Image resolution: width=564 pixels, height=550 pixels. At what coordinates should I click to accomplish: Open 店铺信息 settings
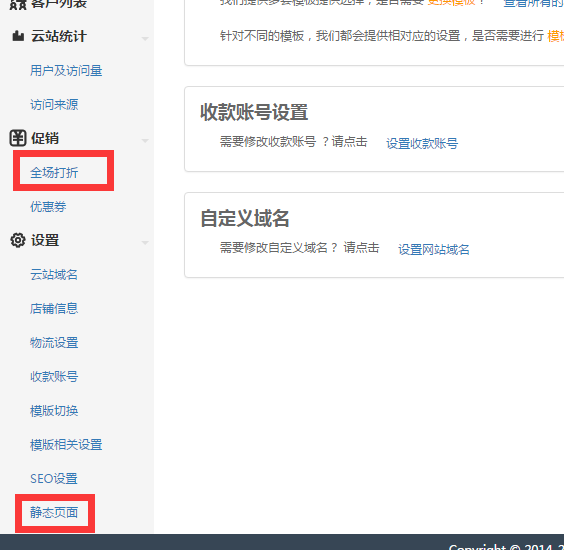pyautogui.click(x=54, y=309)
